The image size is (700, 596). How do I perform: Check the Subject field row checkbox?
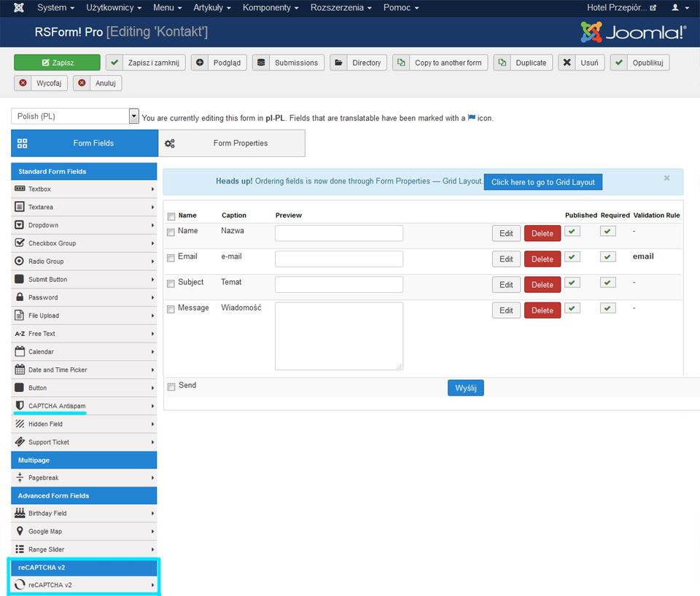[x=171, y=283]
